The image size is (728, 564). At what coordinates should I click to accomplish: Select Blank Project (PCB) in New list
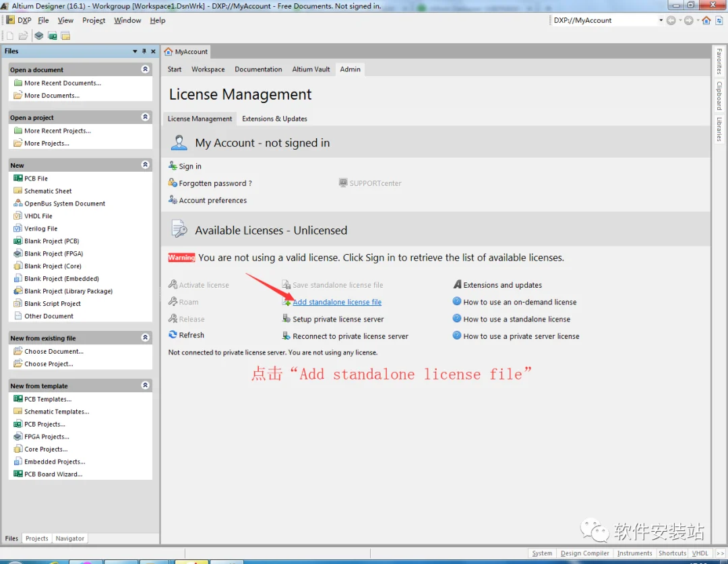pyautogui.click(x=51, y=241)
